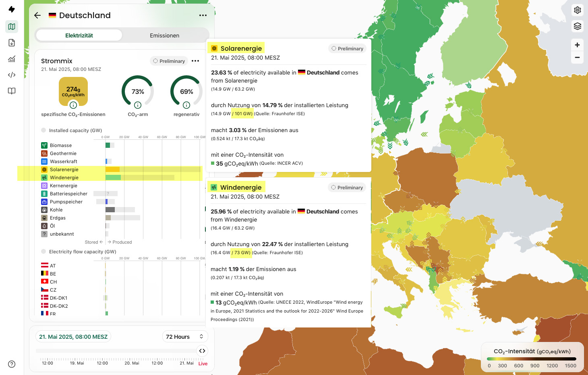The image size is (588, 375).
Task: Click the Live button on timeline
Action: 203,363
